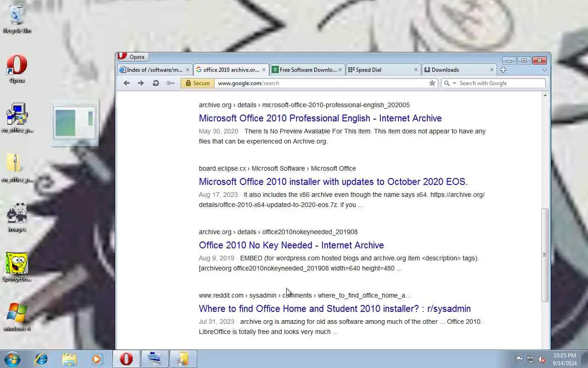Go back to previous page
588x368 pixels.
point(127,83)
